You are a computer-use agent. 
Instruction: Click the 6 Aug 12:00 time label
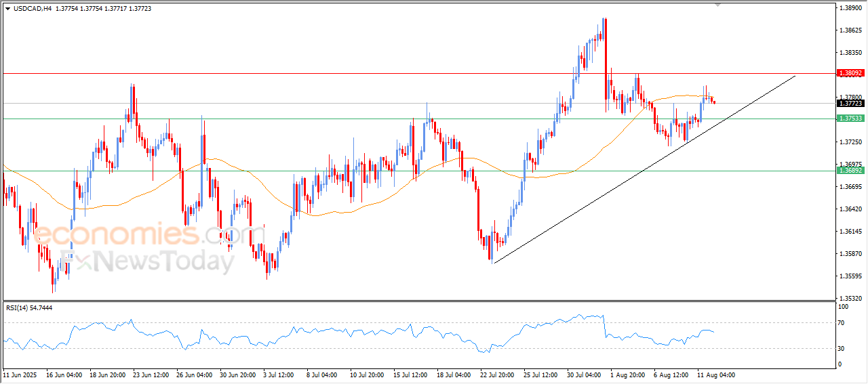coord(671,375)
